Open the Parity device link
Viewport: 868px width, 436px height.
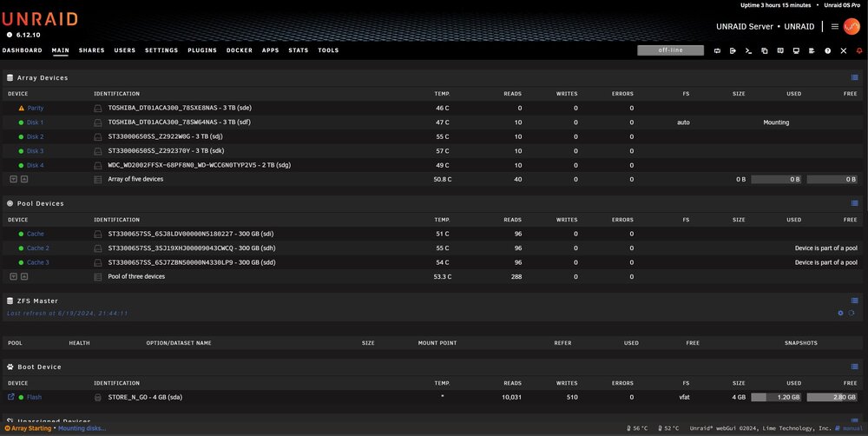(x=36, y=108)
